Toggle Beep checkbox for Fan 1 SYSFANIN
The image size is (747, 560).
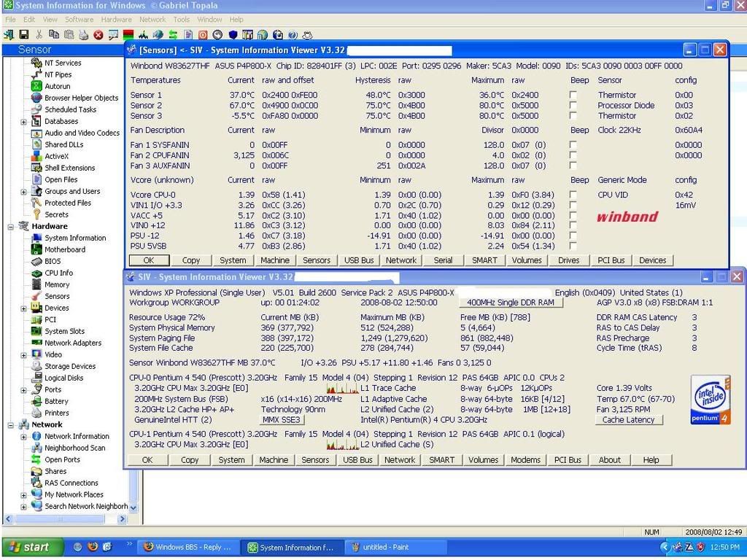573,145
